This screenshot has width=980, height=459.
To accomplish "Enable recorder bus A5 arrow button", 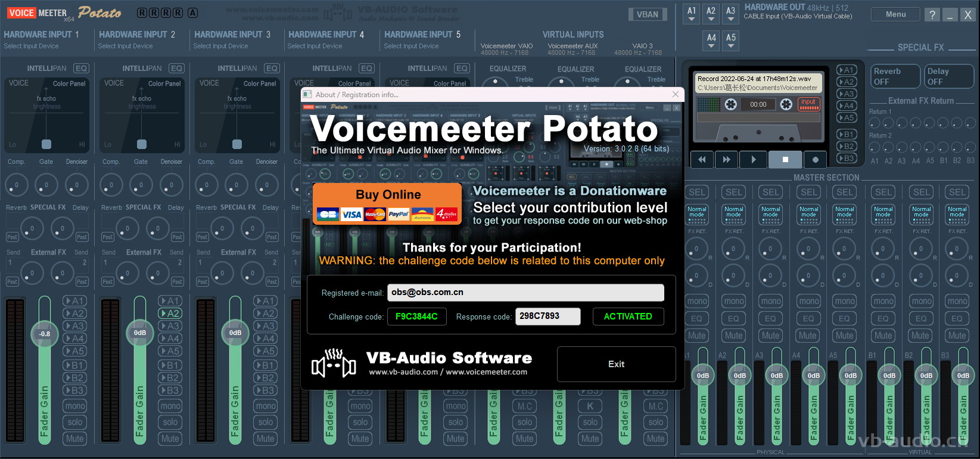I will [x=847, y=117].
